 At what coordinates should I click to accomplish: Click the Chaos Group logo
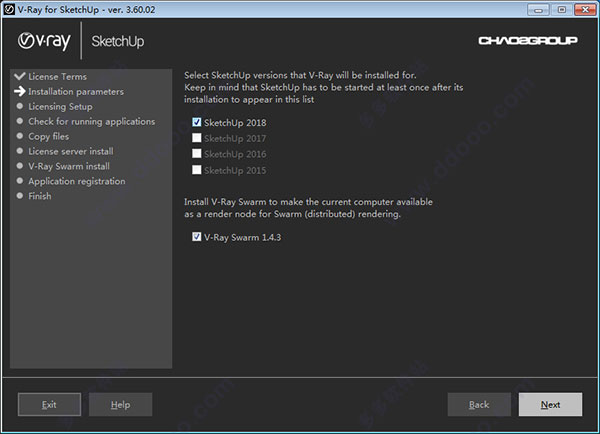pos(528,40)
